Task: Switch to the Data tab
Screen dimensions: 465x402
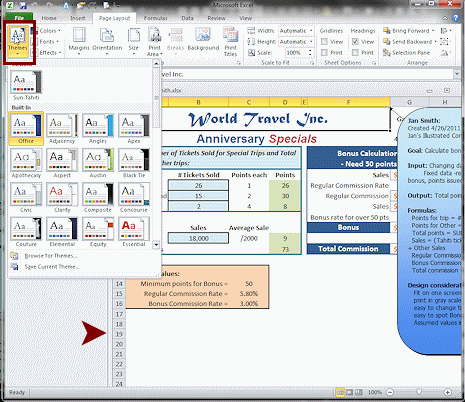Action: click(187, 18)
